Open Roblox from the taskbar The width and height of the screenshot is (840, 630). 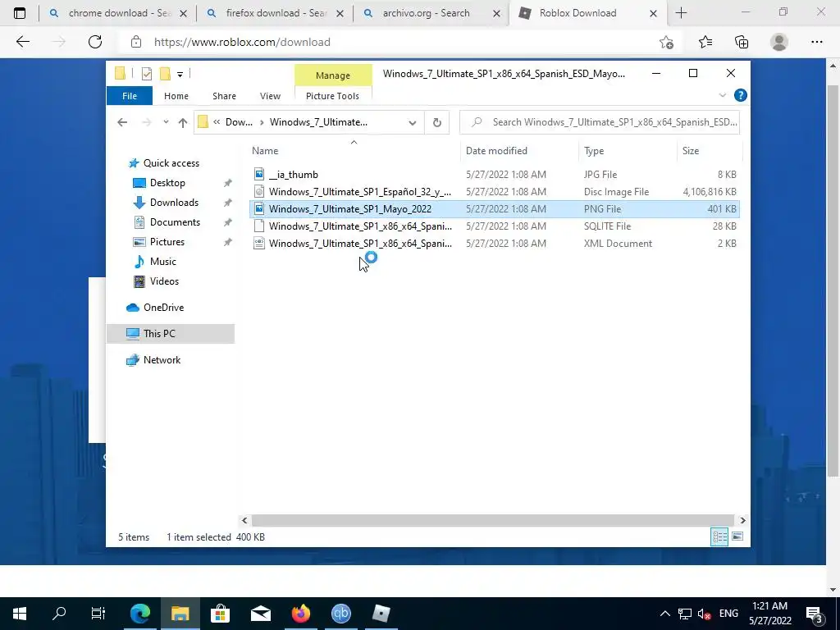click(x=381, y=614)
